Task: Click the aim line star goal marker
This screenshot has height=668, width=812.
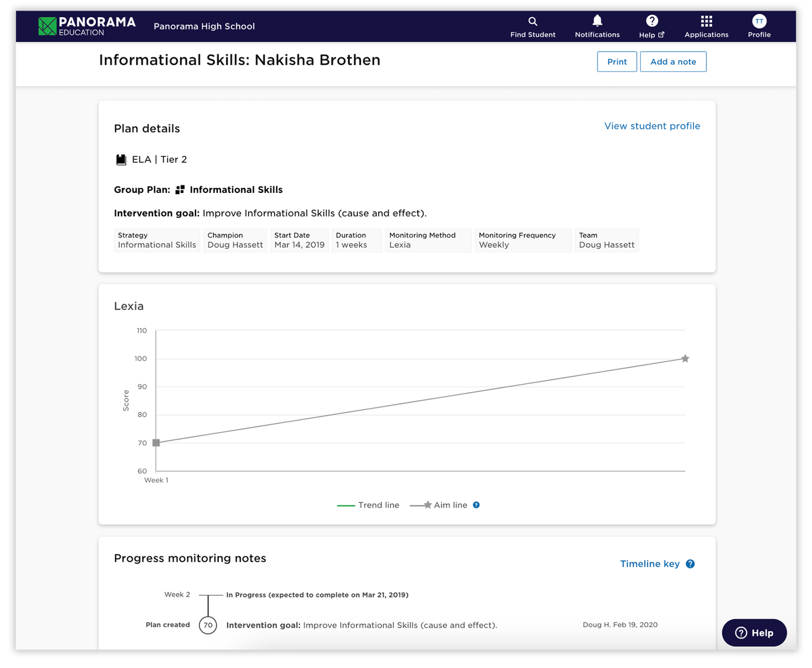Action: pyautogui.click(x=685, y=359)
